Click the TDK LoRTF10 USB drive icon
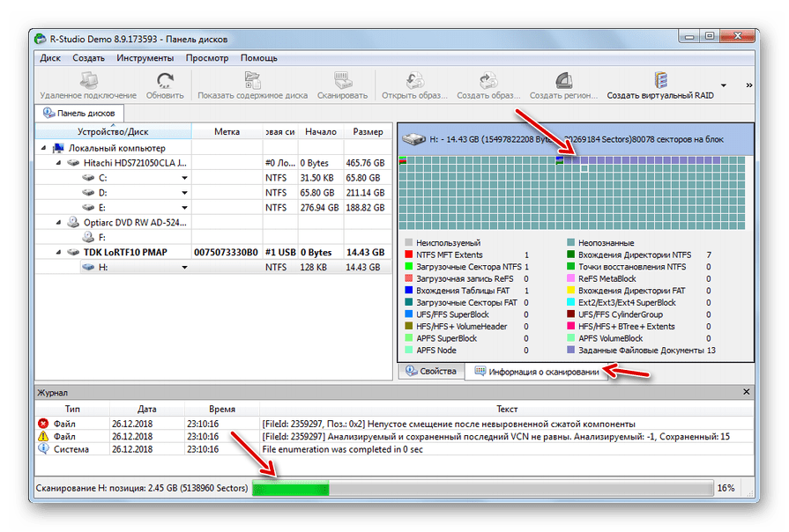Image resolution: width=789 pixels, height=532 pixels. 73,252
